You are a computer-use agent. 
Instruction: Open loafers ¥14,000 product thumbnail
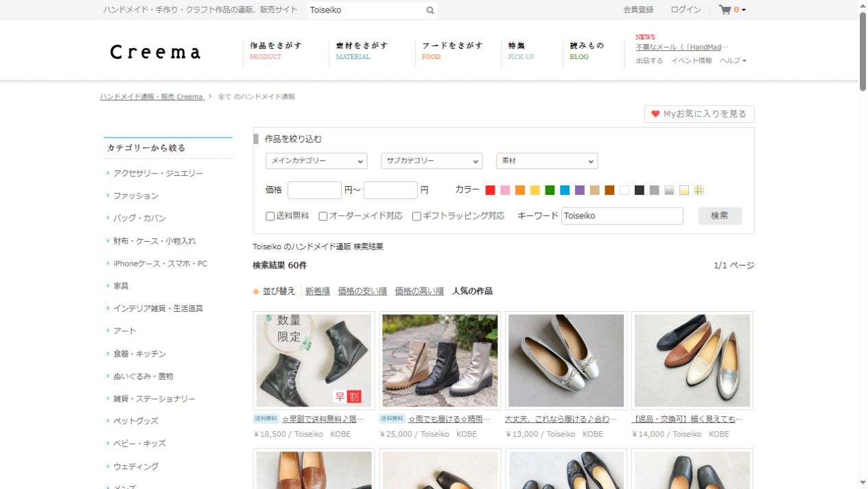(692, 361)
